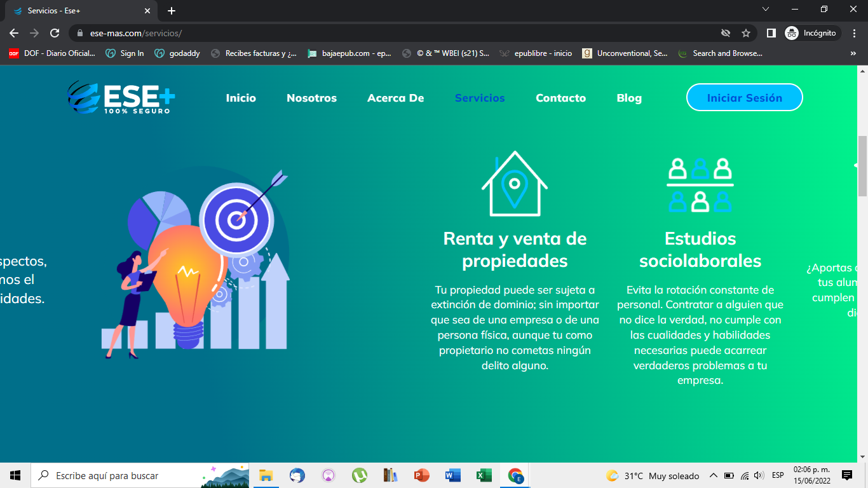Viewport: 868px width, 488px height.
Task: Open the Contacto menu item
Action: click(560, 98)
